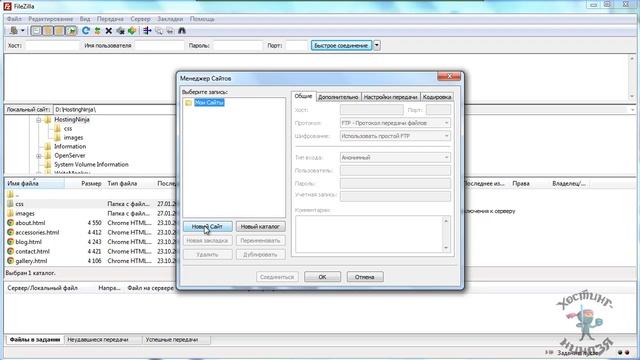The height and width of the screenshot is (360, 640).
Task: Toggle transfer queue display icon
Action: [71, 31]
